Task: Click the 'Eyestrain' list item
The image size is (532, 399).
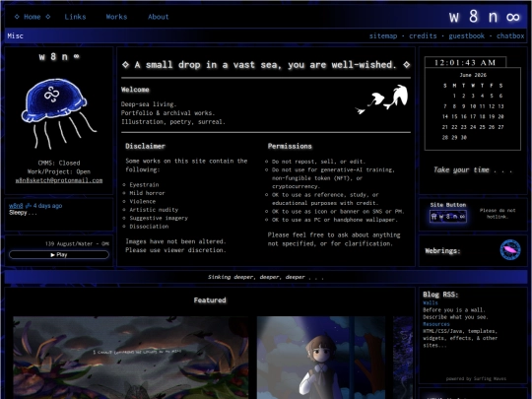Action: (x=144, y=184)
